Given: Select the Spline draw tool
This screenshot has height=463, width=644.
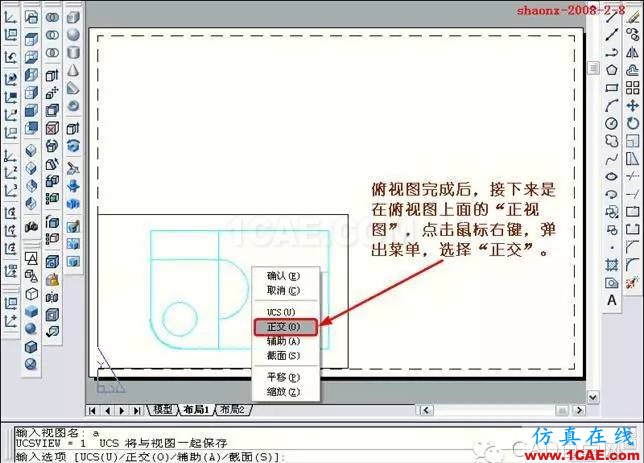Looking at the screenshot, I should [612, 159].
